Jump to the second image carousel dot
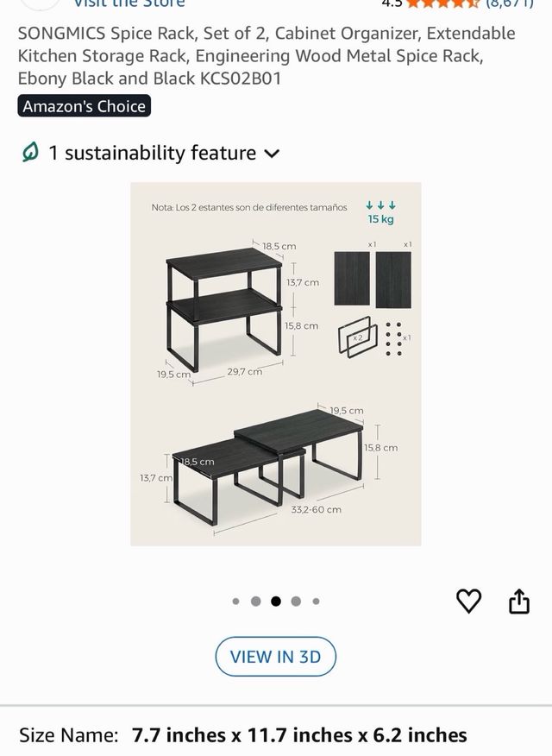This screenshot has width=552, height=756. click(x=256, y=602)
